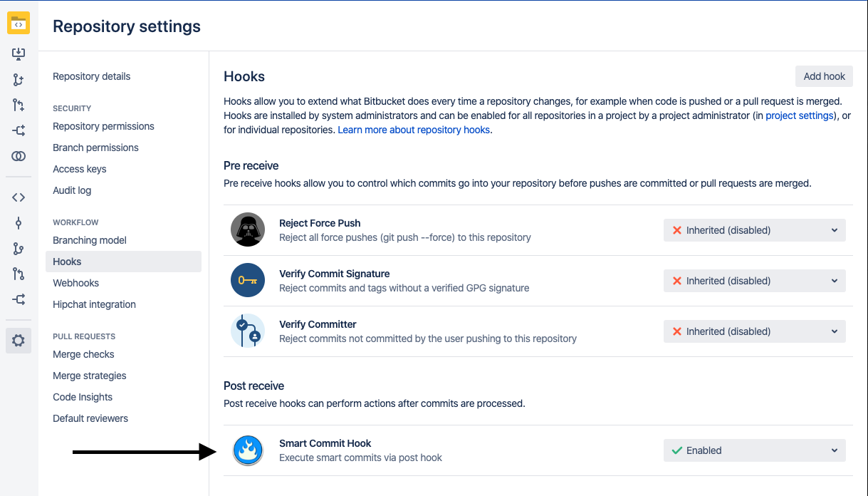Click the Repository settings gear icon

19,341
